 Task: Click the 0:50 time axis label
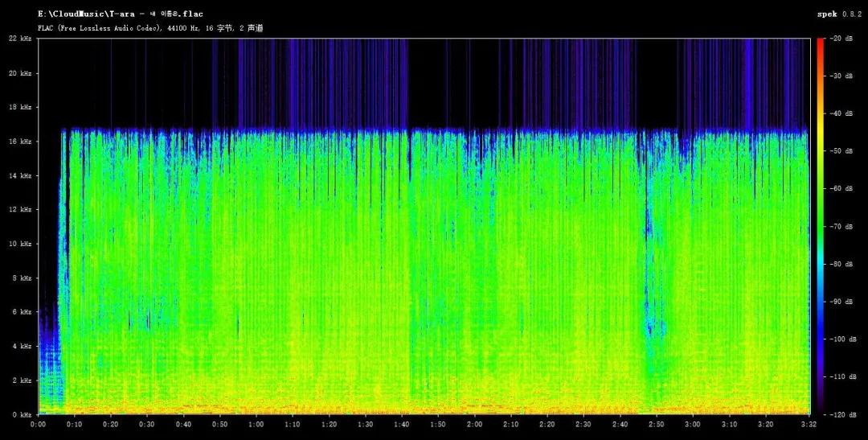219,425
